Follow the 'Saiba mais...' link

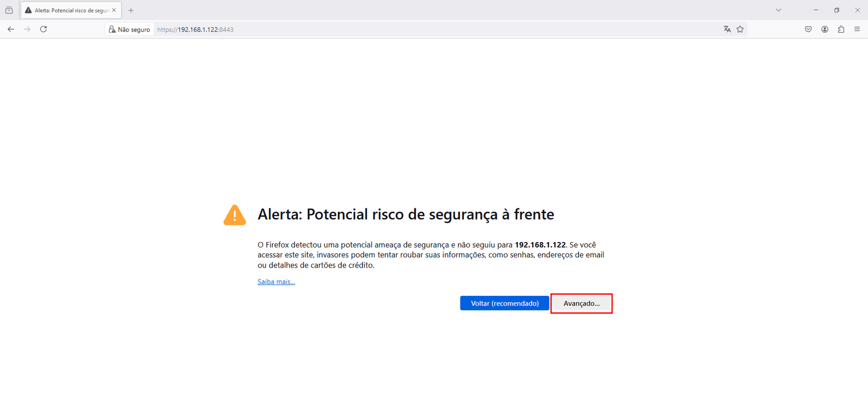(x=276, y=282)
